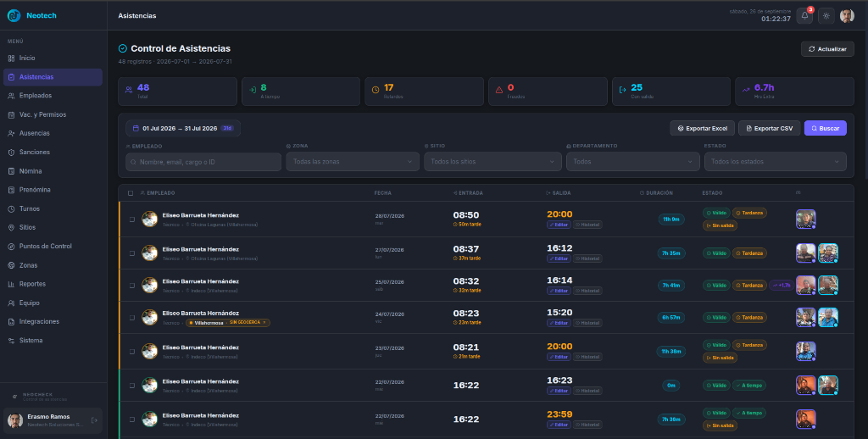The image size is (868, 439).
Task: Click the Neotech logo icon
Action: [x=14, y=15]
